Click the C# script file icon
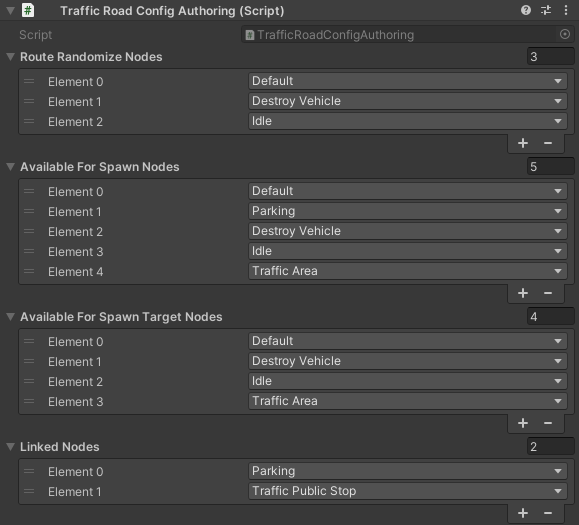This screenshot has height=525, width=579. coord(28,10)
